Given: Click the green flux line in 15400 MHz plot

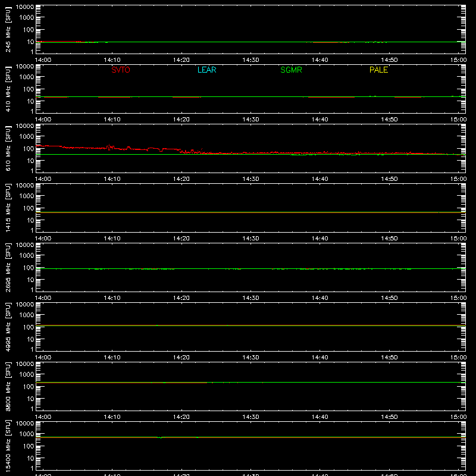Looking at the screenshot, I should tap(250, 437).
